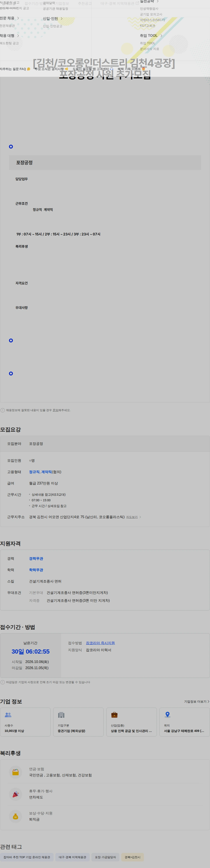Click 국민연금, 고용보험, 산재보험, 건강보험 text
This screenshot has height=868, width=210.
(60, 775)
